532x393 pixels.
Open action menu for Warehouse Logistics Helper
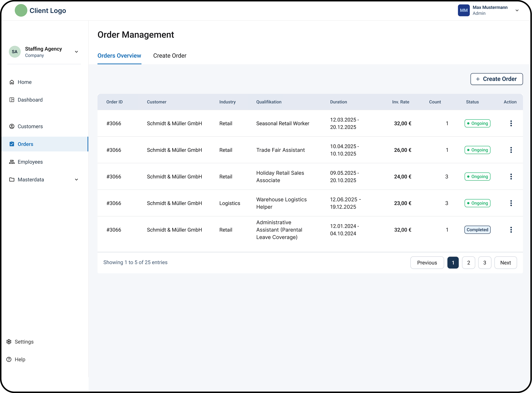click(511, 203)
